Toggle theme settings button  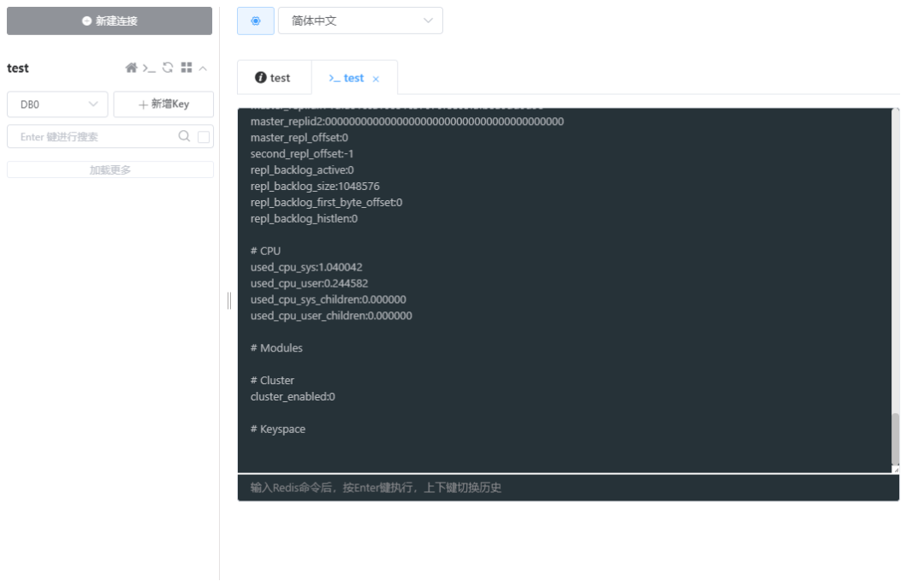[x=255, y=21]
